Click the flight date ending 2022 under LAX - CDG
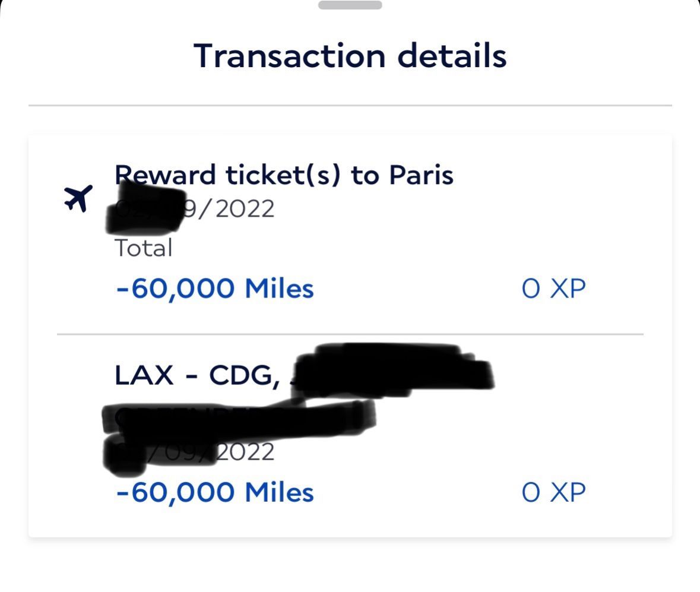Image resolution: width=700 pixels, height=592 pixels. 245,452
